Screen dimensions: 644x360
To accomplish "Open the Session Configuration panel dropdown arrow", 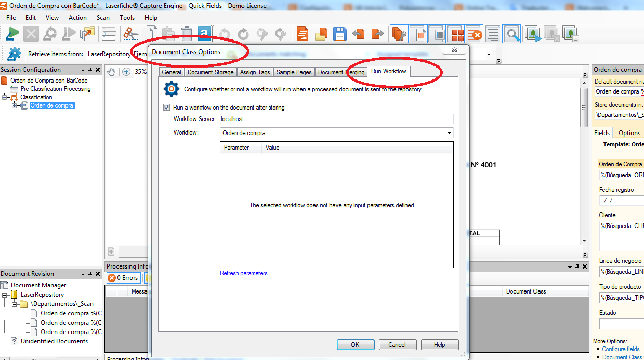I will [x=83, y=70].
